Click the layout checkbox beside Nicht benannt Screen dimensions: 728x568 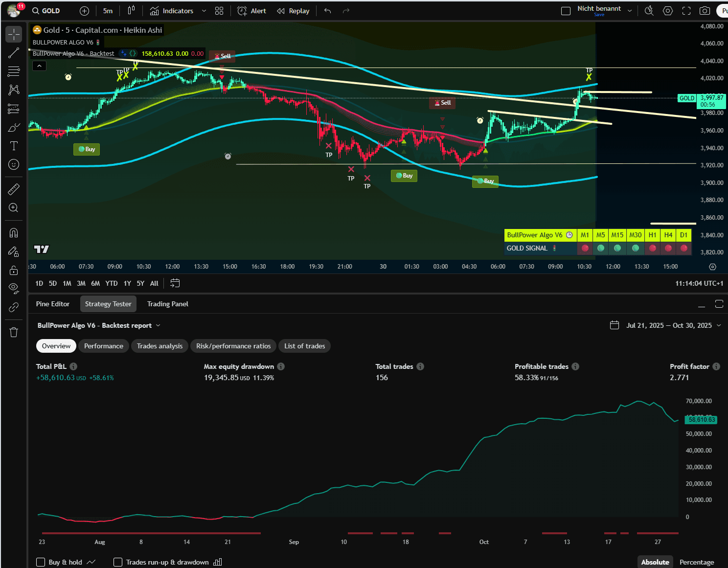(566, 11)
